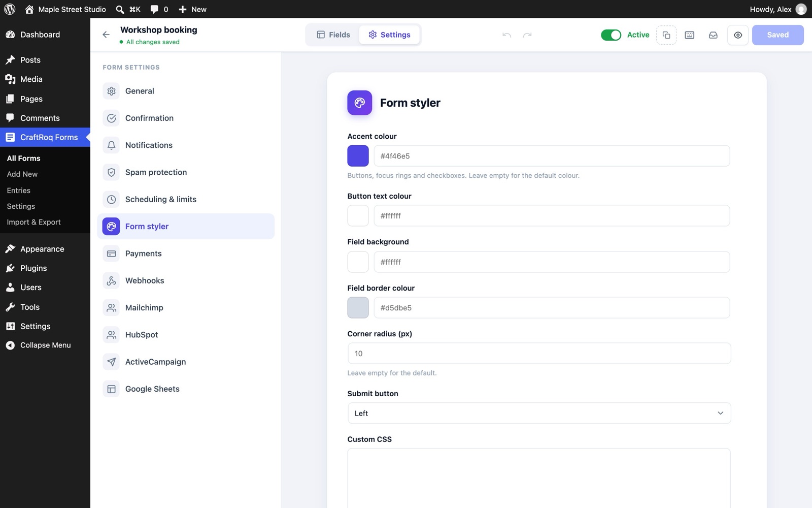Open the comments bubble in admin bar
The image size is (812, 508).
coord(154,9)
